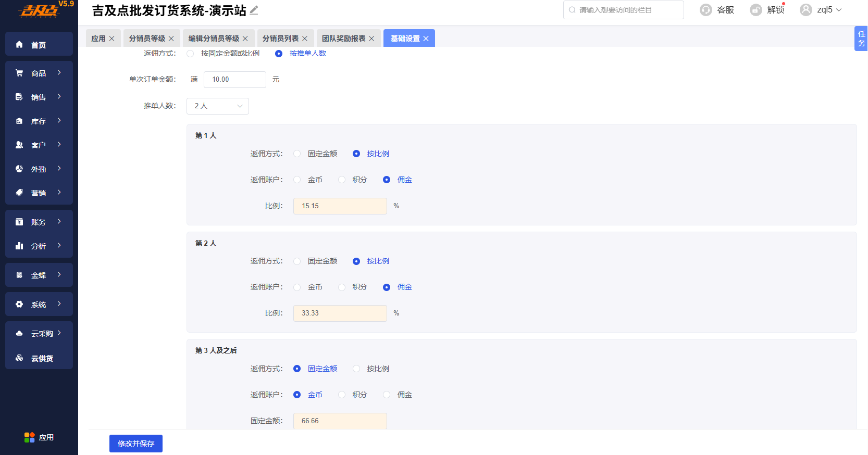Viewport: 868px width, 455px height.
Task: Click the 系统 settings gear icon
Action: coord(19,304)
